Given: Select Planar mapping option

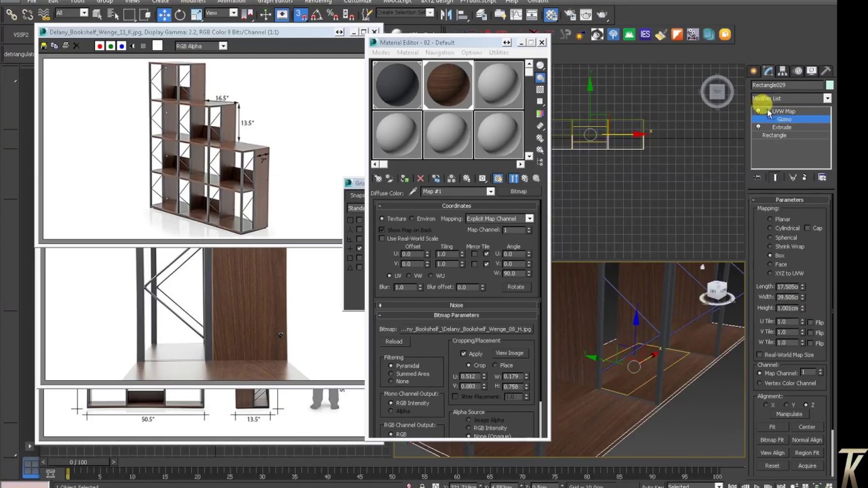Looking at the screenshot, I should tap(770, 220).
